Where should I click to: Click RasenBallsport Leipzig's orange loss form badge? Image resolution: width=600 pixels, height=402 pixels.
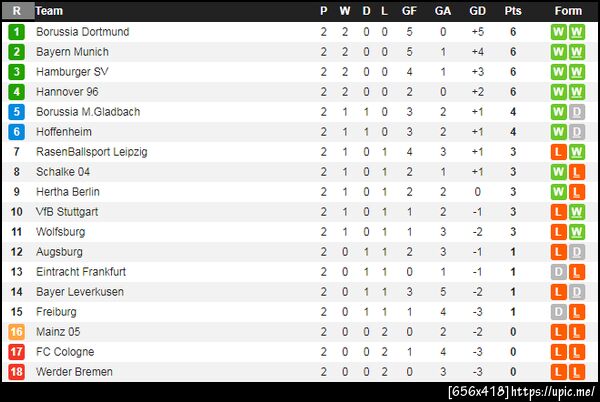click(x=558, y=152)
